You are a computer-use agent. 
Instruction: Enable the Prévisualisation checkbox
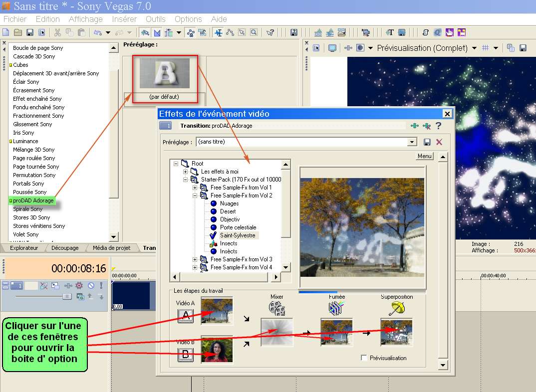pyautogui.click(x=364, y=358)
